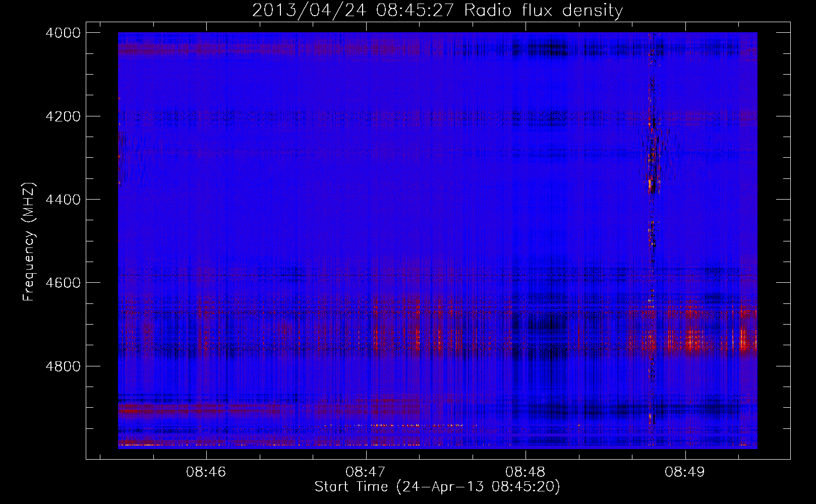Click the 4800 frequency tick label
This screenshot has height=504, width=816.
click(63, 366)
